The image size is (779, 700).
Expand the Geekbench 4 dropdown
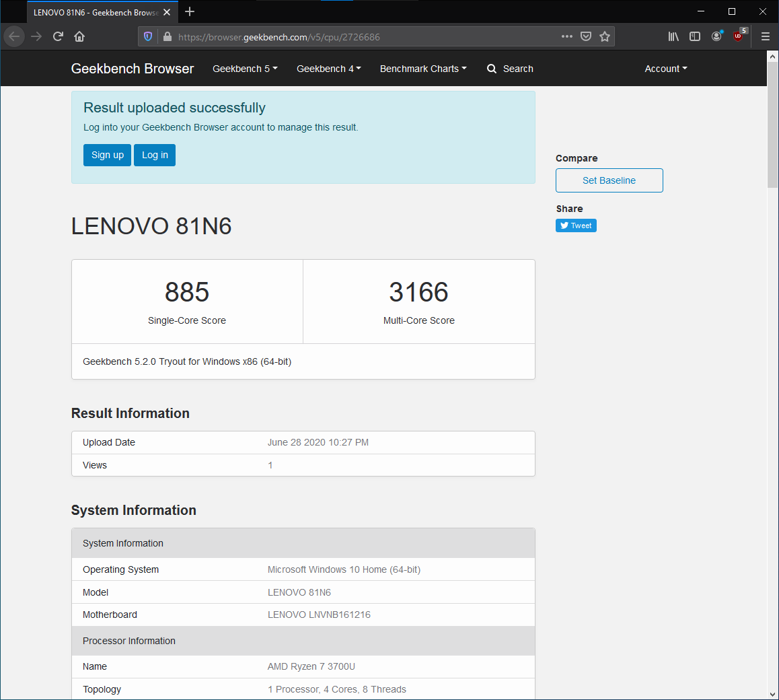[328, 69]
